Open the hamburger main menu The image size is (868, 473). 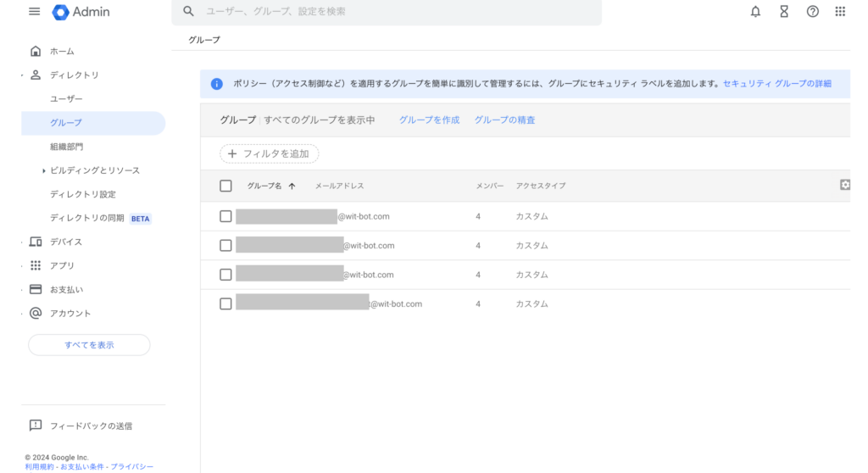click(35, 12)
